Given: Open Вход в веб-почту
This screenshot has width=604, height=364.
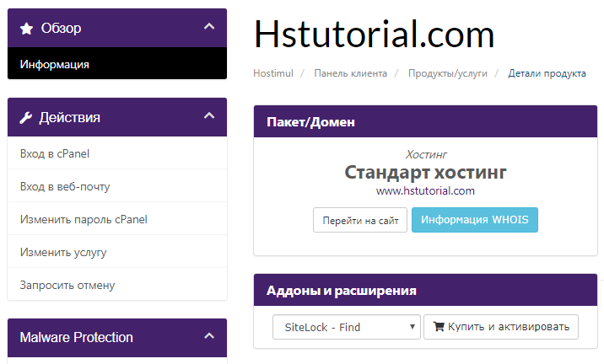Looking at the screenshot, I should [65, 187].
